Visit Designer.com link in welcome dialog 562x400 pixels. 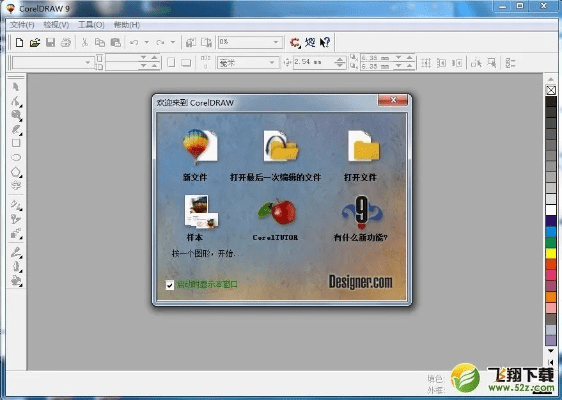point(361,282)
